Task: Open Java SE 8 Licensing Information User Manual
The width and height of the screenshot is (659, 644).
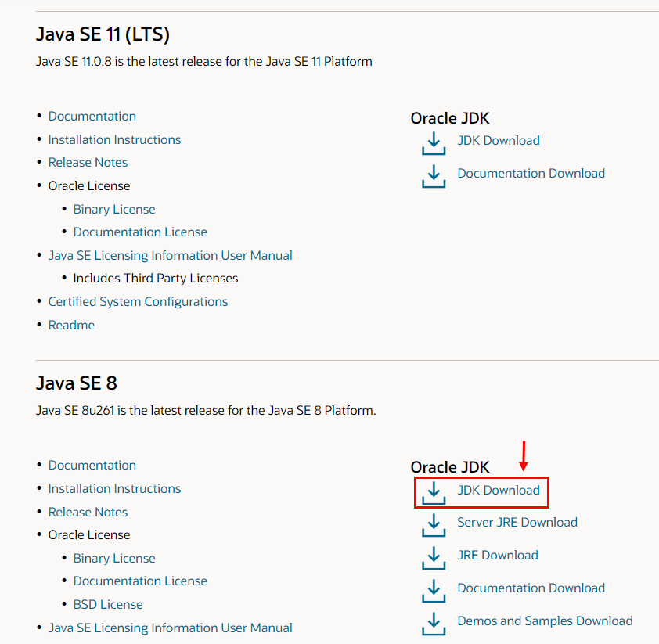Action: pos(170,628)
